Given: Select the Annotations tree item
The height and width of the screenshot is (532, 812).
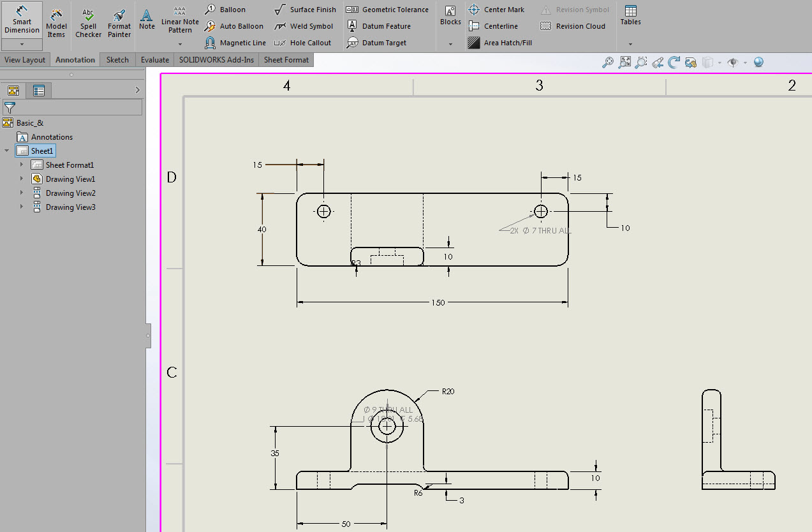Looking at the screenshot, I should pos(45,137).
